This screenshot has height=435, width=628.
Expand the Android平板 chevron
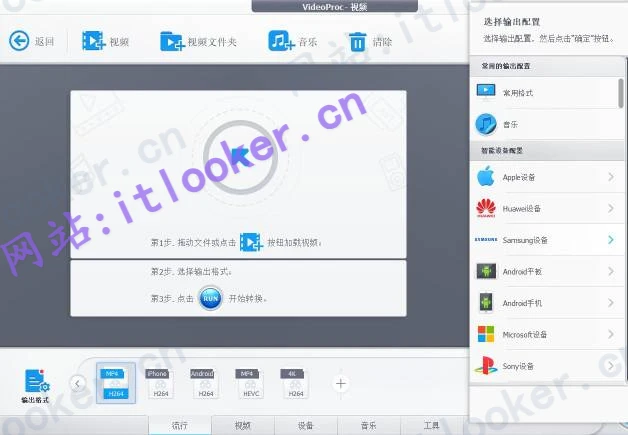point(611,271)
